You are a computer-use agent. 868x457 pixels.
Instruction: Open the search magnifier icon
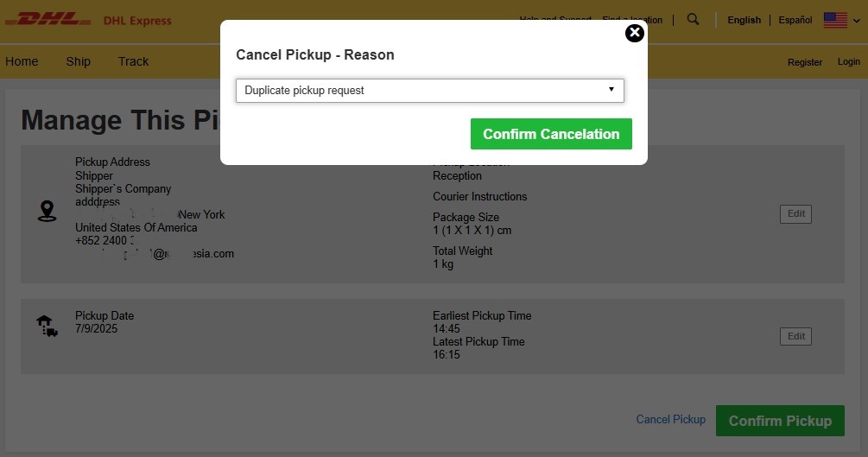693,19
